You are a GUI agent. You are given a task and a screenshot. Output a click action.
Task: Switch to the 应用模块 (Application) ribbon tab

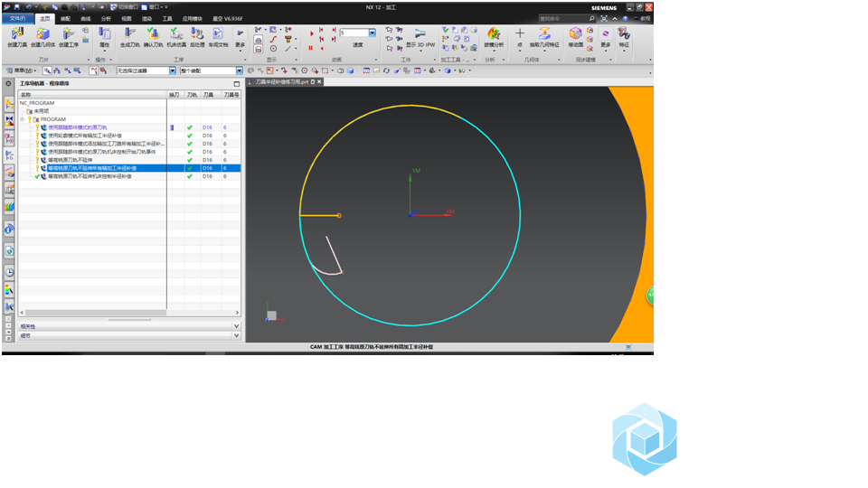192,19
